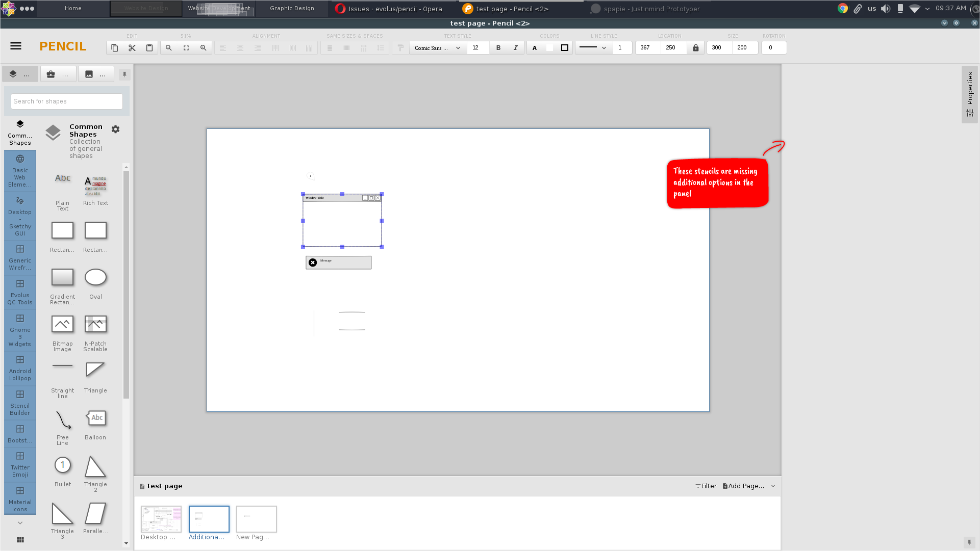Screen dimensions: 980x551
Task: Open the Properties side panel tab
Action: tap(970, 94)
